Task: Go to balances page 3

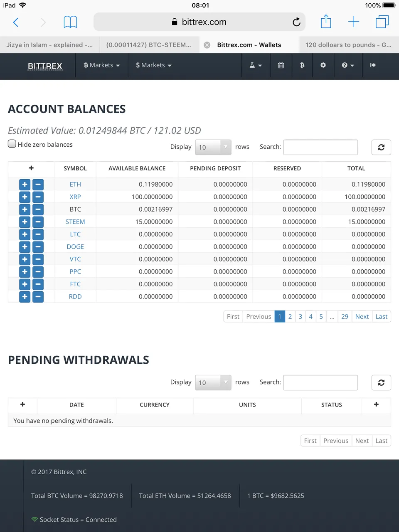Action: tap(300, 317)
